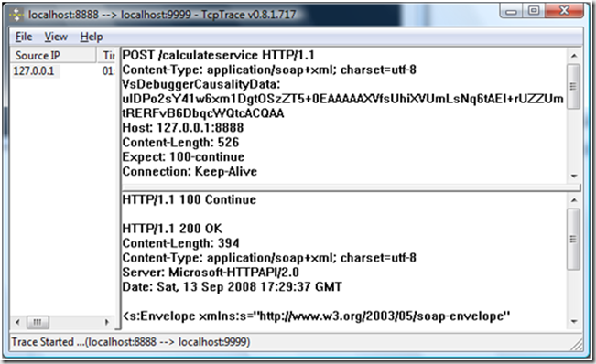Viewport: 596px width, 364px height.
Task: Click the 'Date: Sat, 13 Sep 2008' line
Action: [233, 286]
